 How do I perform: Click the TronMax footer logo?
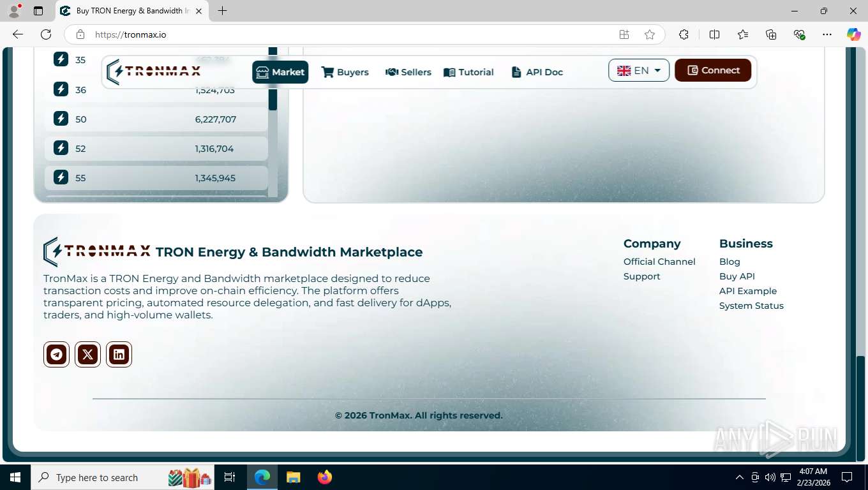pos(97,251)
